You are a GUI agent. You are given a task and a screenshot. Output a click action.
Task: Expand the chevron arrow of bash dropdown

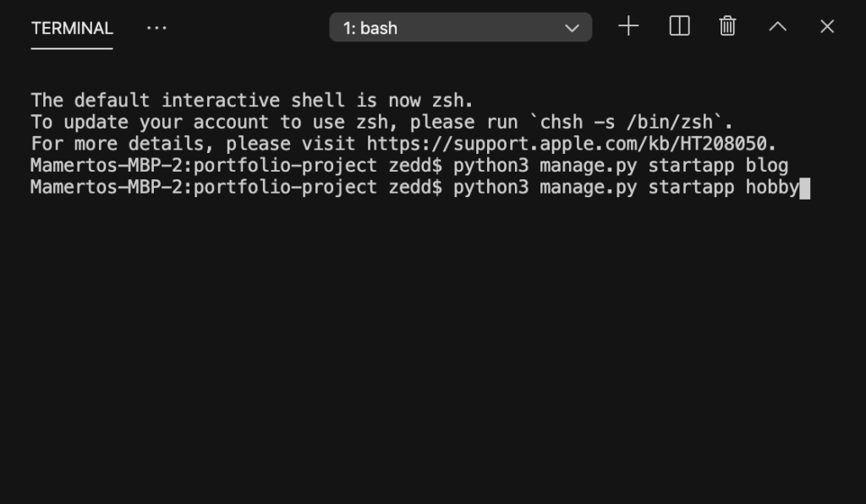coord(573,28)
